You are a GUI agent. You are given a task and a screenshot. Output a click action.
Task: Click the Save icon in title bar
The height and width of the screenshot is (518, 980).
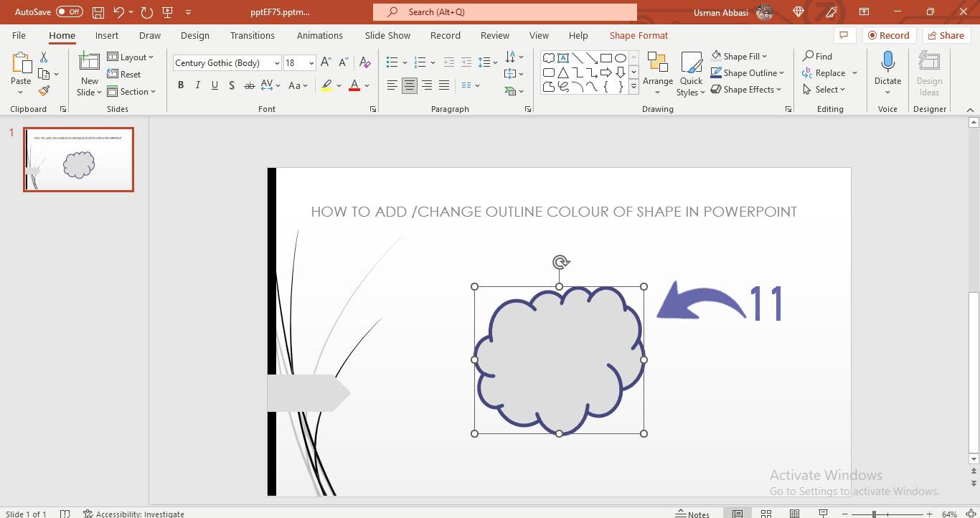(98, 12)
